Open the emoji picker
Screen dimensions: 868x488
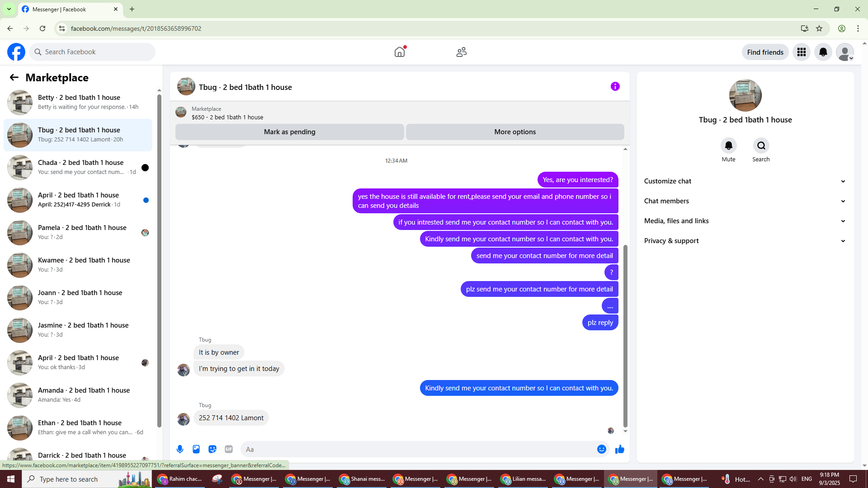pos(602,449)
